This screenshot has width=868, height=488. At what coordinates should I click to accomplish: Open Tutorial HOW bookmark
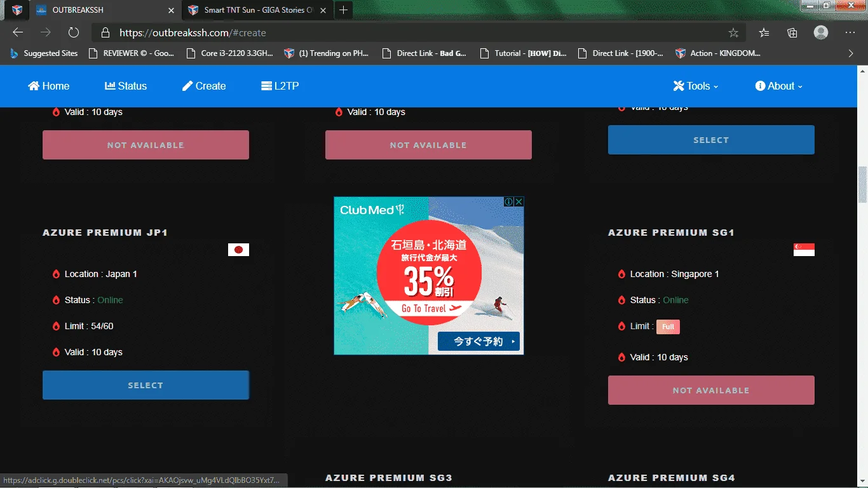tap(523, 53)
